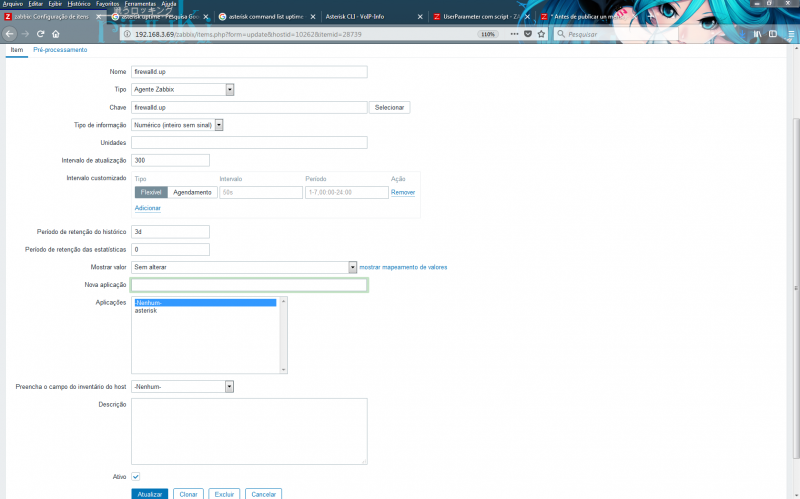Click the Clonar button
The image size is (800, 499).
(x=188, y=494)
